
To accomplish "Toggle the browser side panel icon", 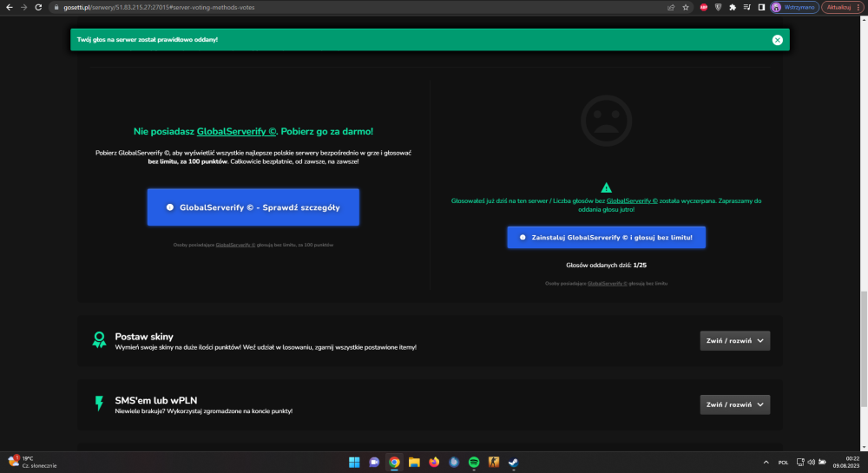I will (x=761, y=7).
